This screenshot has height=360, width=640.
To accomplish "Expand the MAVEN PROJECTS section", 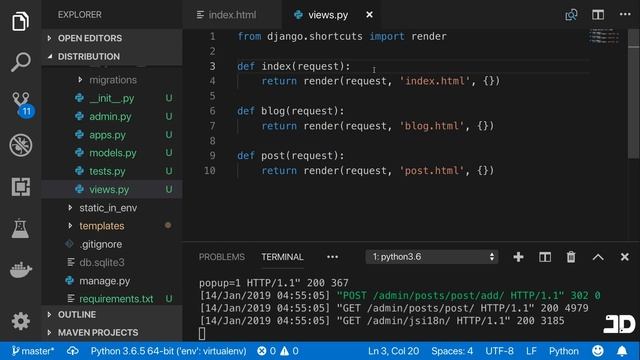I will (x=112, y=333).
